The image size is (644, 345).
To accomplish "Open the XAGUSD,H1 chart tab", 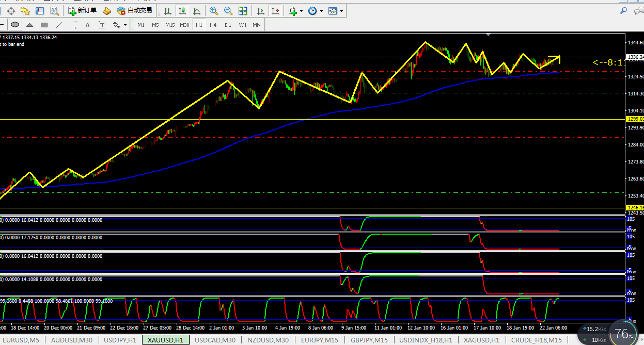I will click(481, 340).
